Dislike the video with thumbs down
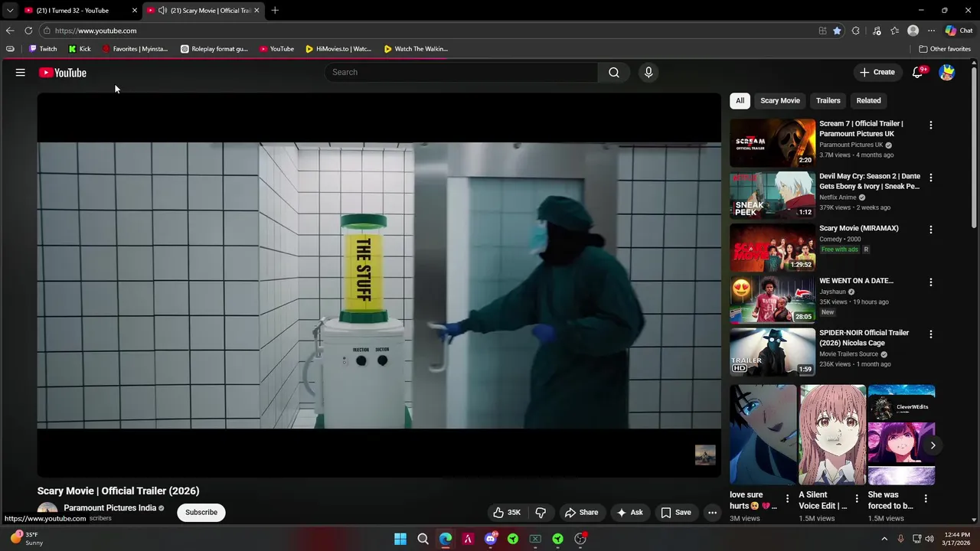Screen dimensions: 980x551 pyautogui.click(x=541, y=513)
